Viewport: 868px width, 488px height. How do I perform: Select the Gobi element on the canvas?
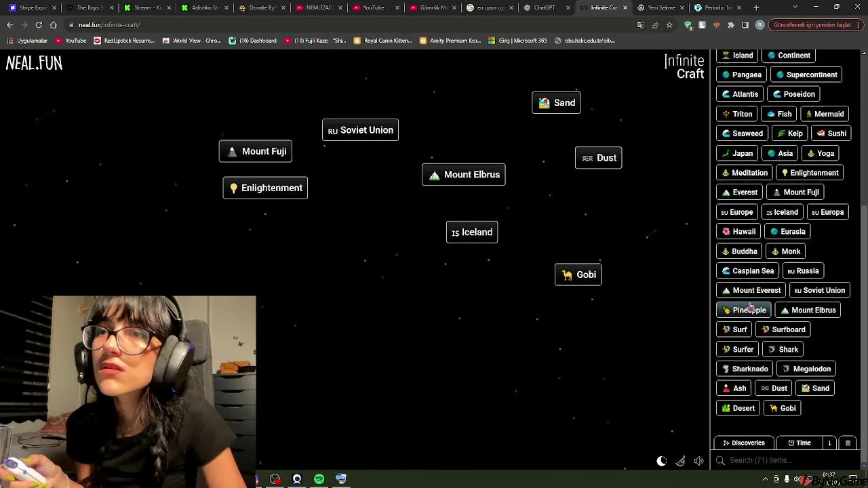point(578,274)
